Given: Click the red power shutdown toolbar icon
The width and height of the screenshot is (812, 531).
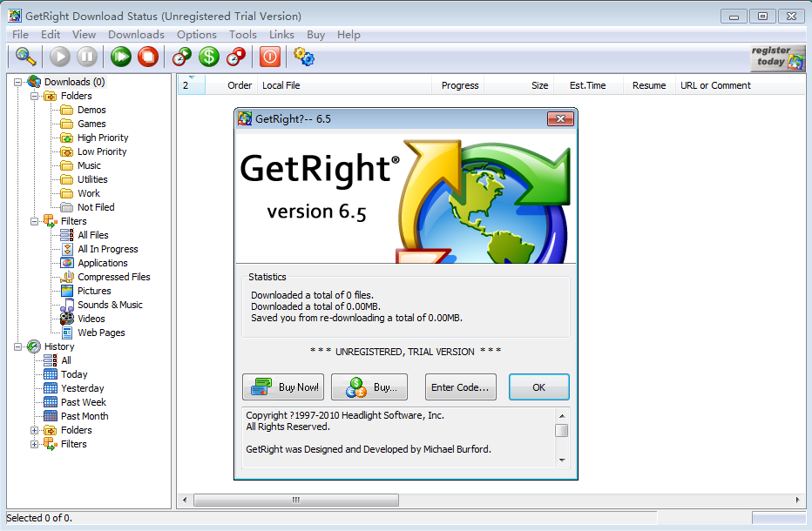Looking at the screenshot, I should [x=270, y=57].
